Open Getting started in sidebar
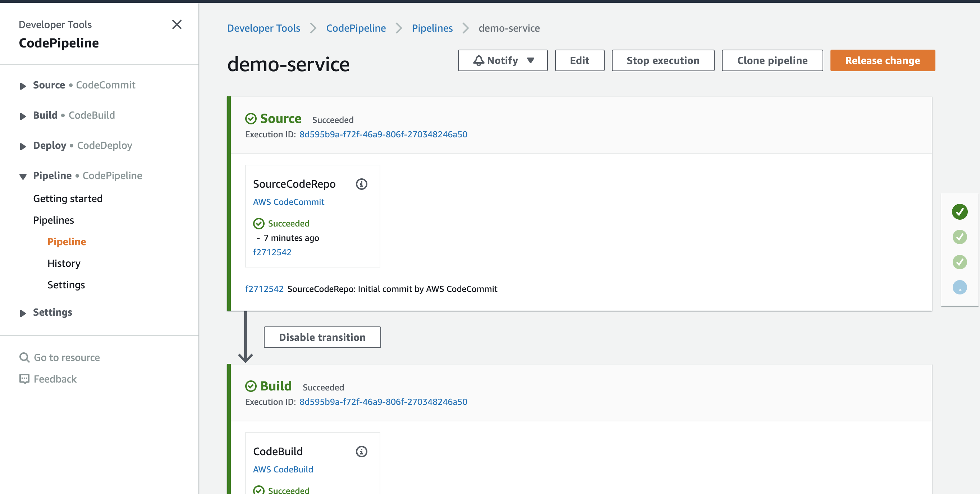Image resolution: width=980 pixels, height=494 pixels. click(x=68, y=199)
